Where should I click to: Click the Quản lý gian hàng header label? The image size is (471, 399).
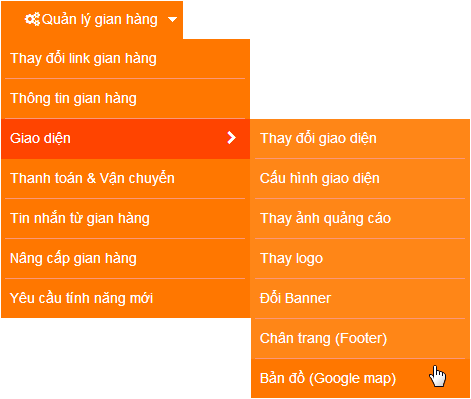(100, 20)
